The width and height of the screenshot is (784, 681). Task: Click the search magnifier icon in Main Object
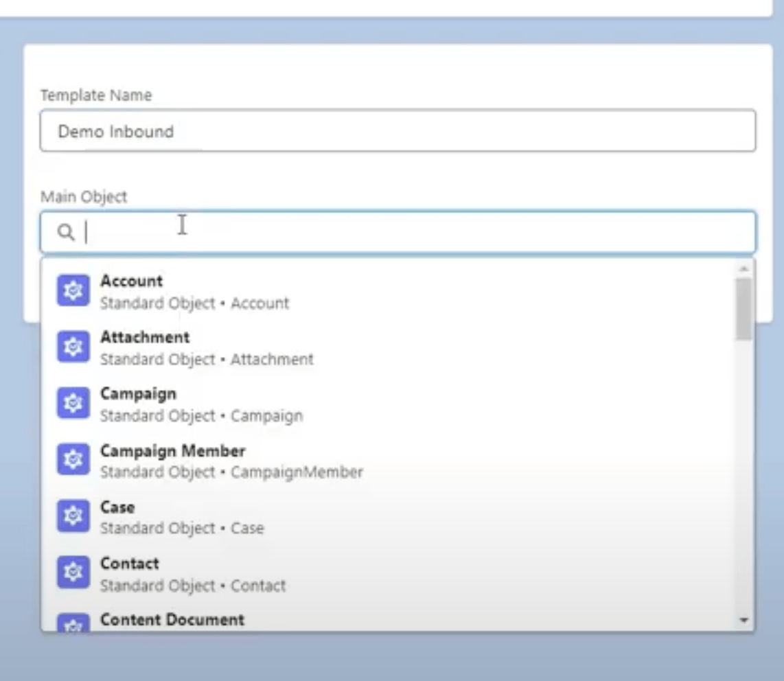pyautogui.click(x=65, y=232)
